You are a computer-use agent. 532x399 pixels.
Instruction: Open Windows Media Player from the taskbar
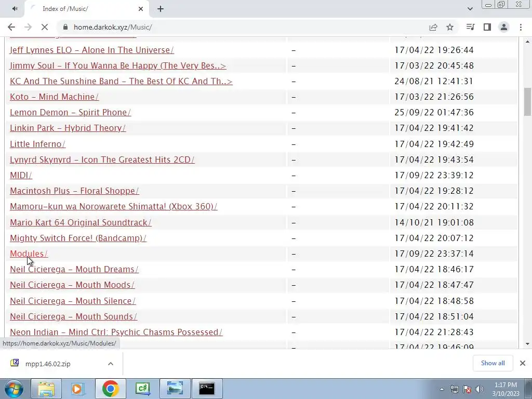coord(78,389)
